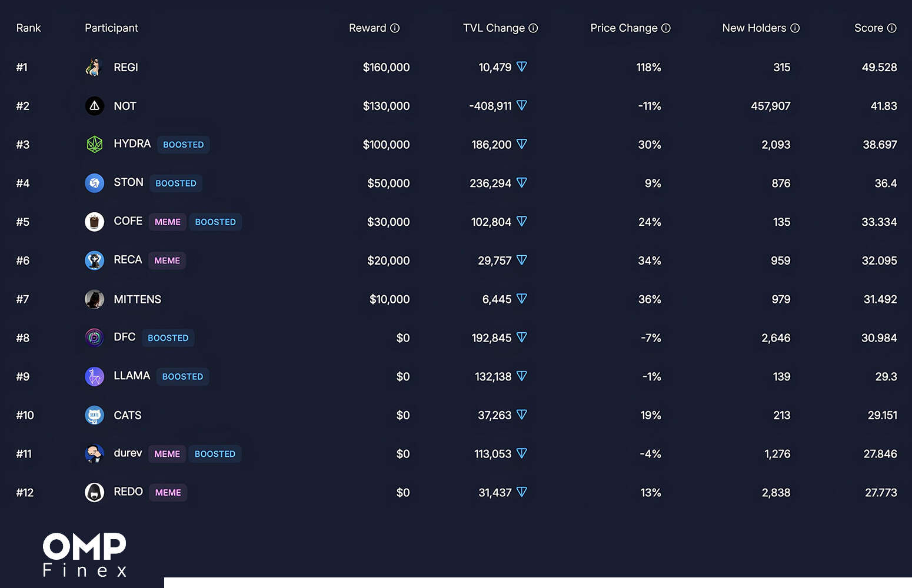Viewport: 912px width, 588px height.
Task: Click the BOOSTED tag on COFE
Action: coord(215,222)
